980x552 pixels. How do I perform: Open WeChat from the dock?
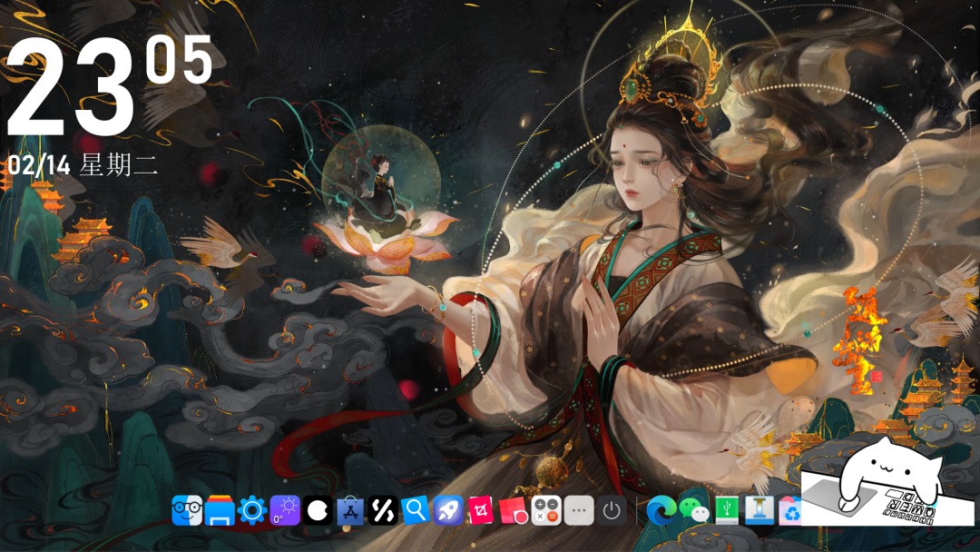coord(694,510)
